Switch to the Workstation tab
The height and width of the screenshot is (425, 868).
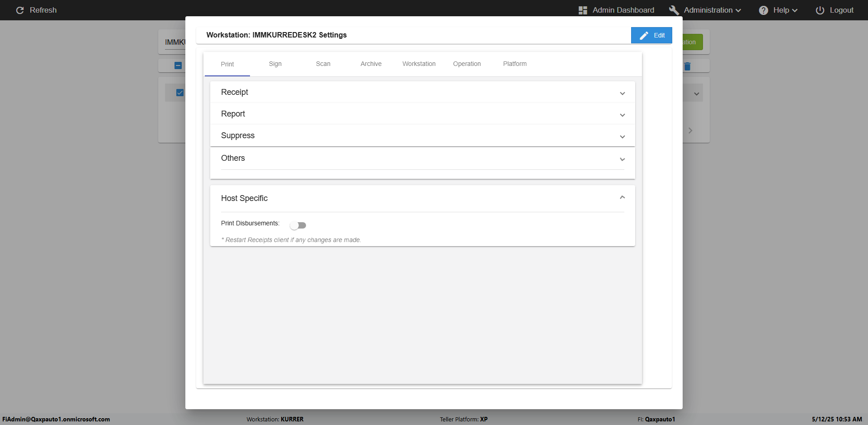coord(419,64)
